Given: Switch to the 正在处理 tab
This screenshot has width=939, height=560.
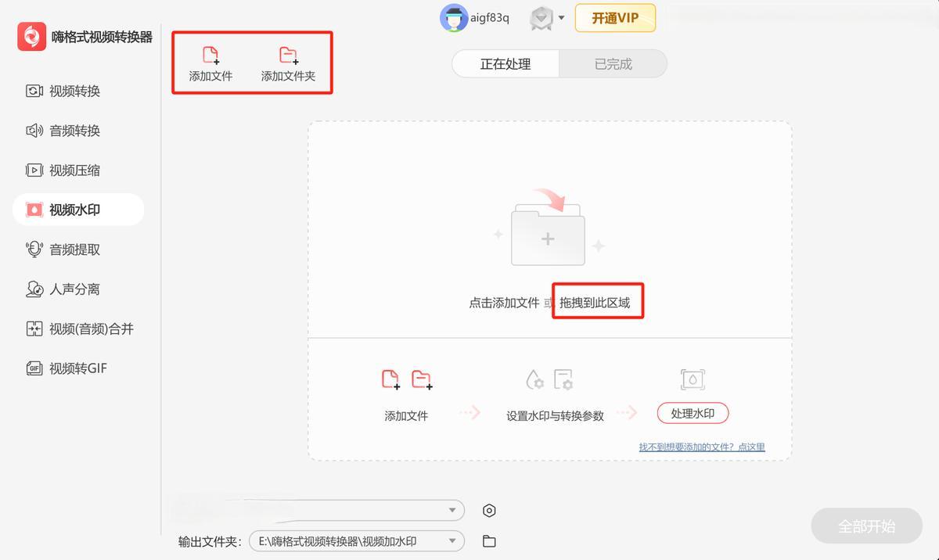Looking at the screenshot, I should point(505,64).
